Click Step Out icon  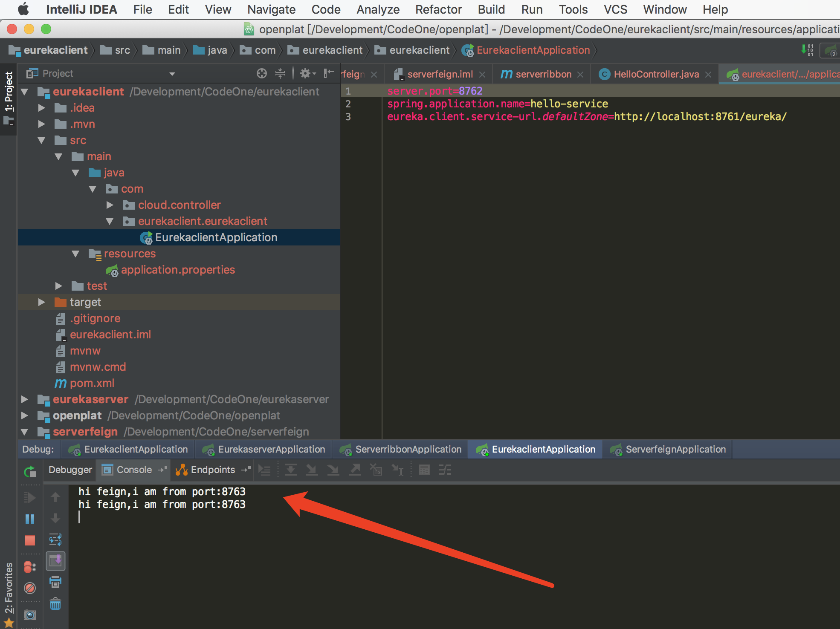coord(355,470)
